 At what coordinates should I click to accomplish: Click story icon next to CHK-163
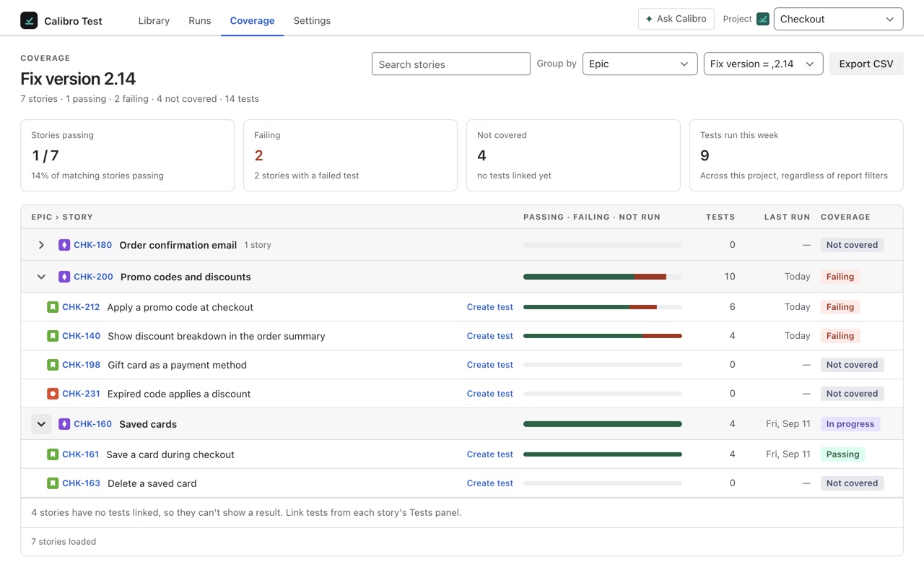click(53, 483)
